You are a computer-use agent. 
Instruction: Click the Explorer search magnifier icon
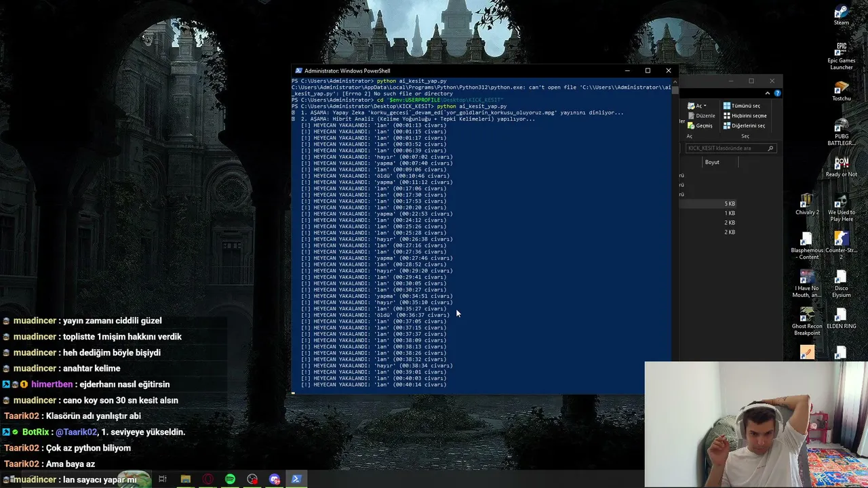(770, 148)
